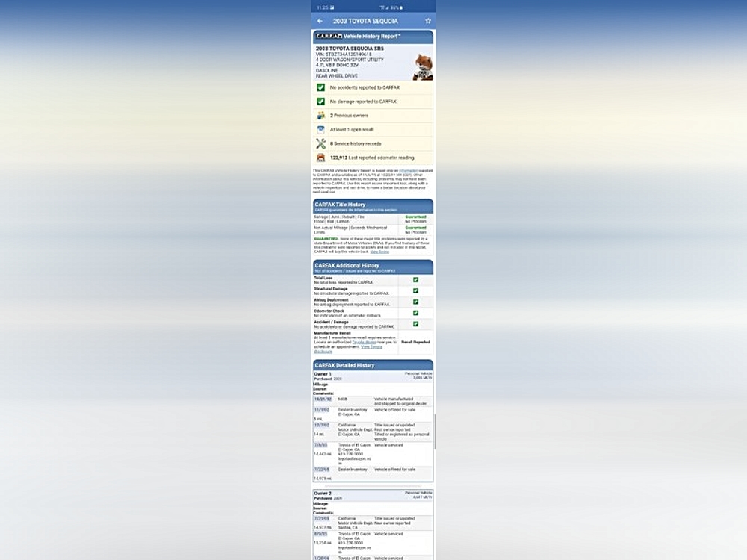Click Guaranteed No Problem in the Not Actual Mileage row

point(415,230)
